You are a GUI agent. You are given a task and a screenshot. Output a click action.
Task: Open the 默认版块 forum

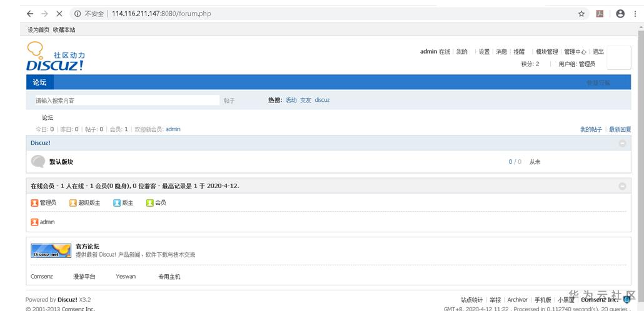coord(61,162)
